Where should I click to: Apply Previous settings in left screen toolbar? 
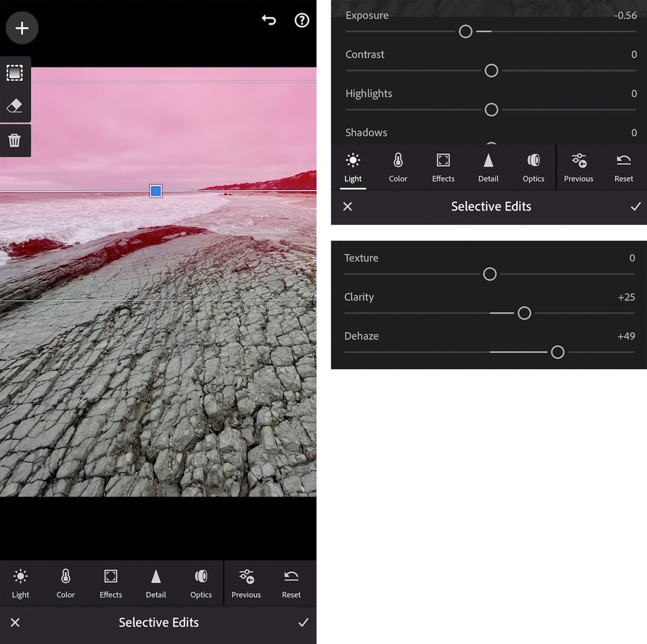[246, 583]
